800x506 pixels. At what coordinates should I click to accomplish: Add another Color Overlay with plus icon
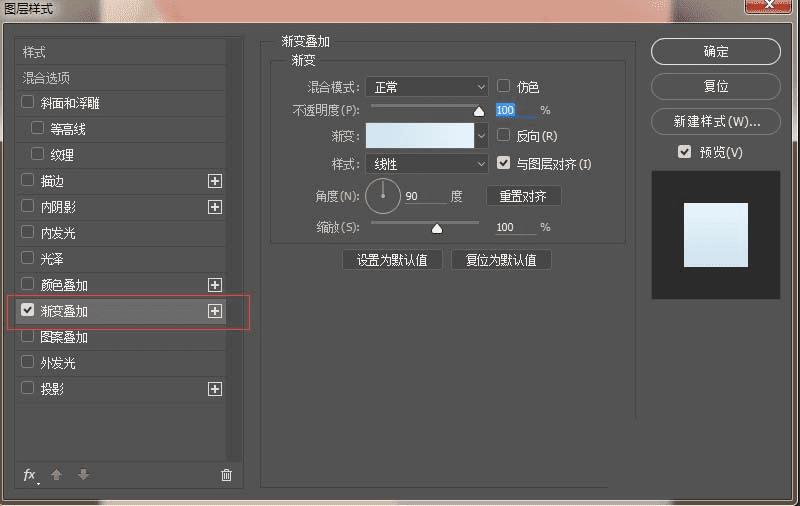[x=215, y=285]
